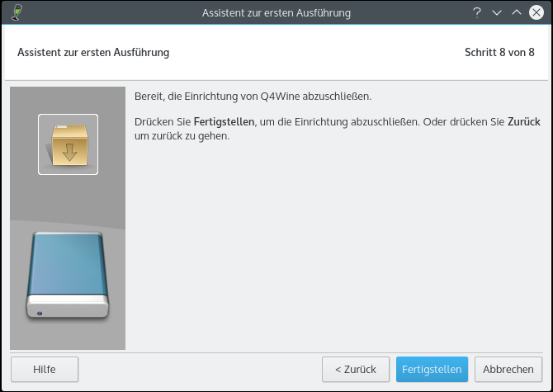Click the cardboard box download icon
The height and width of the screenshot is (392, 553).
tap(68, 144)
